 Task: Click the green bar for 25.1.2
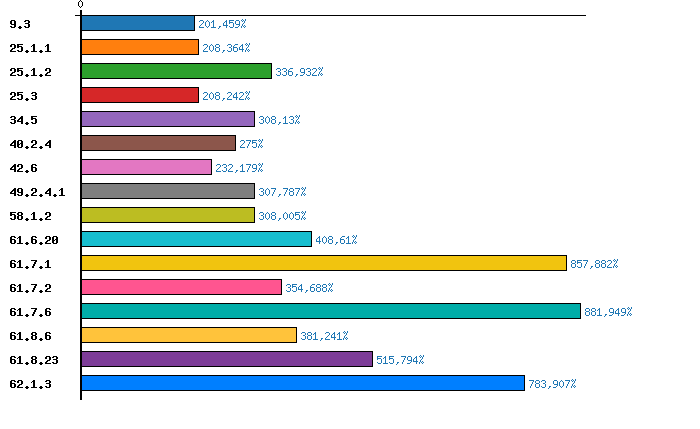[x=176, y=71]
